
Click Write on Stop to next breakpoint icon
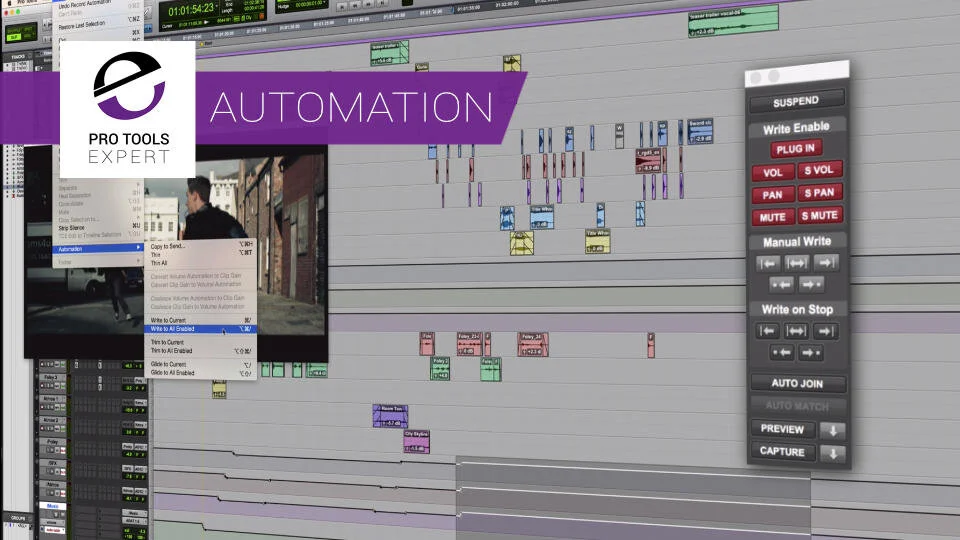point(811,353)
